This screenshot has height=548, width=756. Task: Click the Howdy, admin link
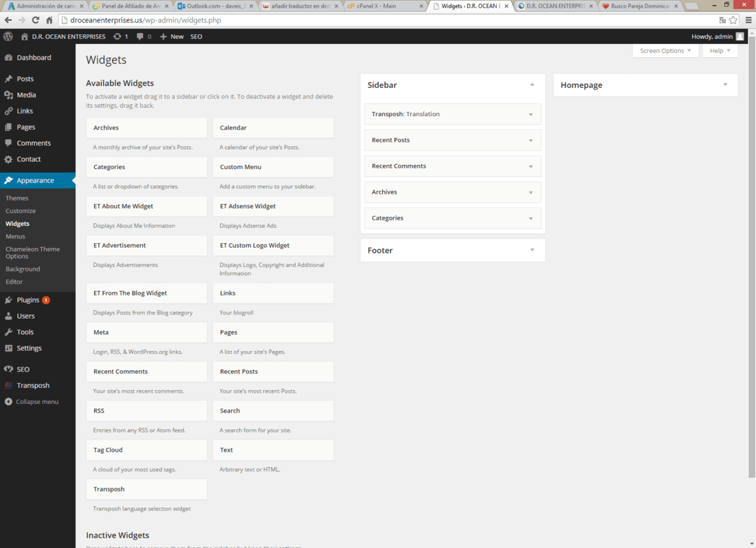[x=711, y=36]
